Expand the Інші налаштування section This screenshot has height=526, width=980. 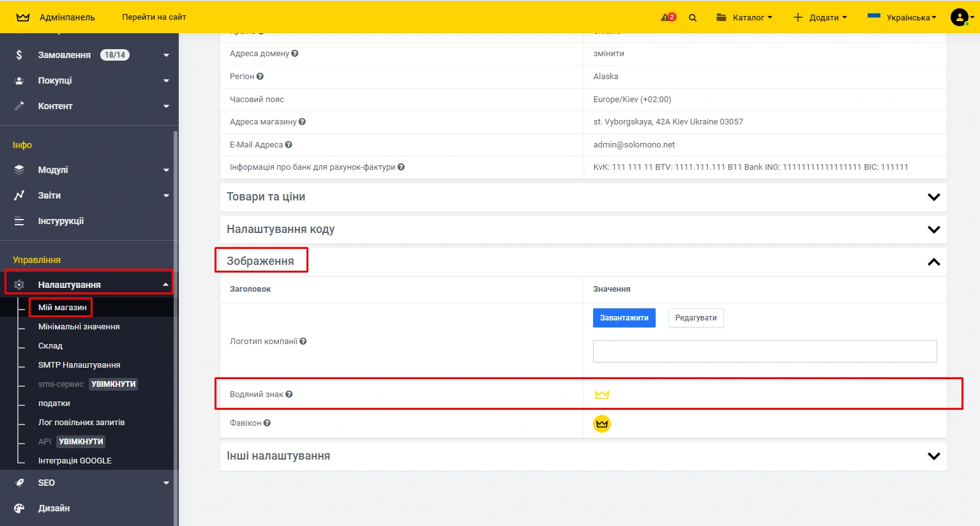pos(933,456)
